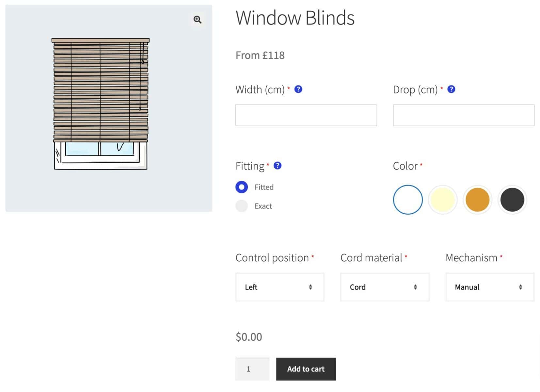The width and height of the screenshot is (540, 392).
Task: Select the Fitted radio option
Action: pyautogui.click(x=242, y=187)
